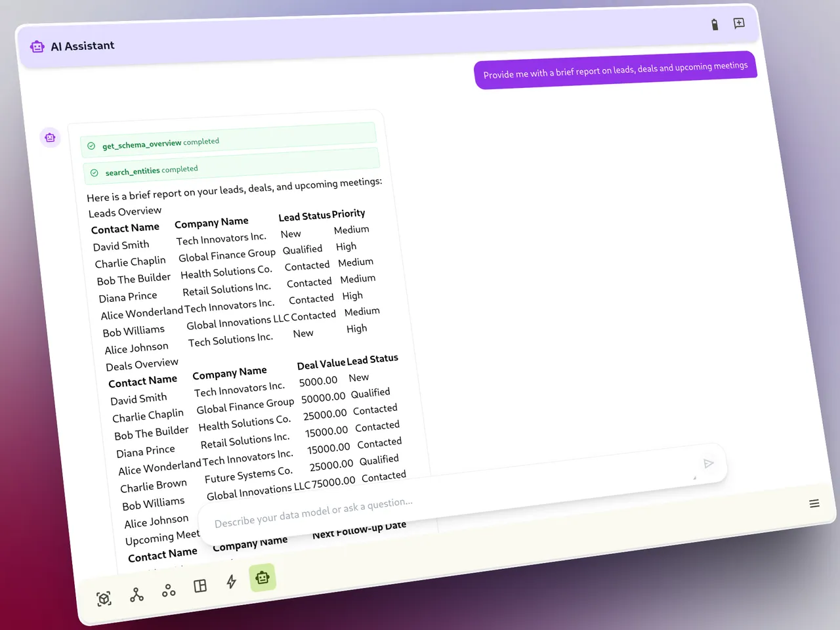
Task: Switch to the split-panel layout view
Action: click(x=200, y=586)
